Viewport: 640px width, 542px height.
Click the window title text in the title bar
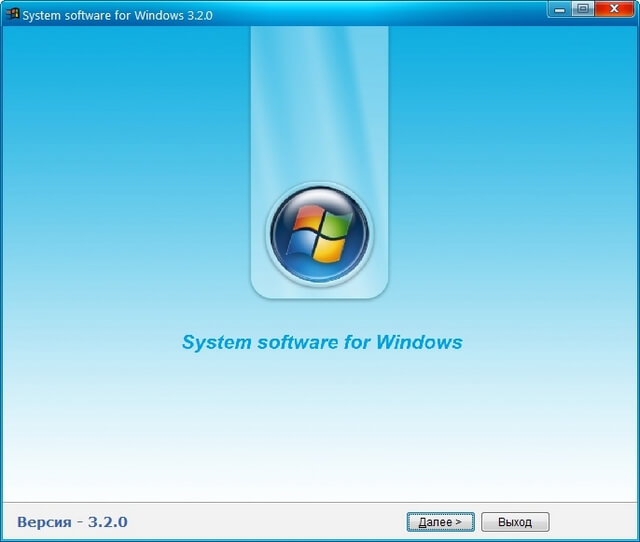pos(117,16)
